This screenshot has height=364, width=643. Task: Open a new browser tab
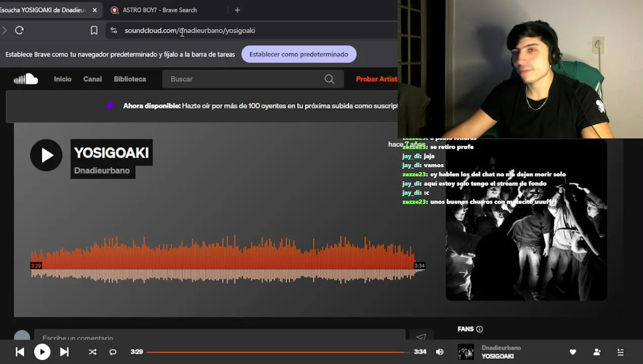pos(237,10)
